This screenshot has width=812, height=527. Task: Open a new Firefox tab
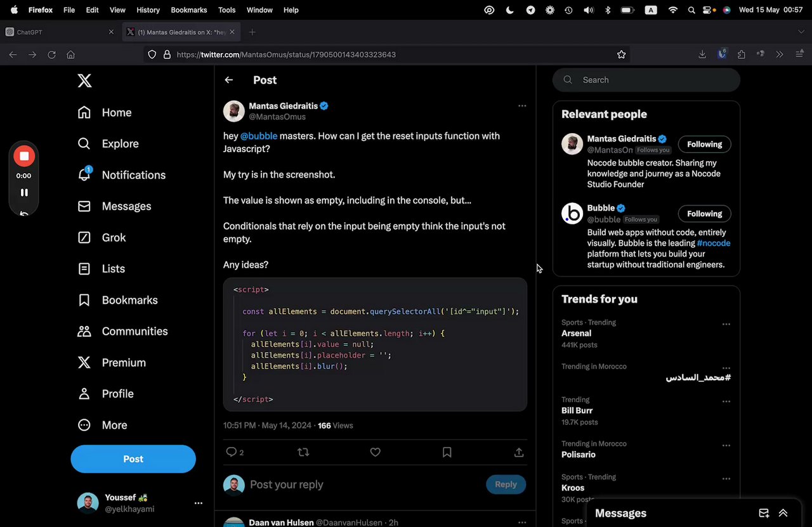252,32
